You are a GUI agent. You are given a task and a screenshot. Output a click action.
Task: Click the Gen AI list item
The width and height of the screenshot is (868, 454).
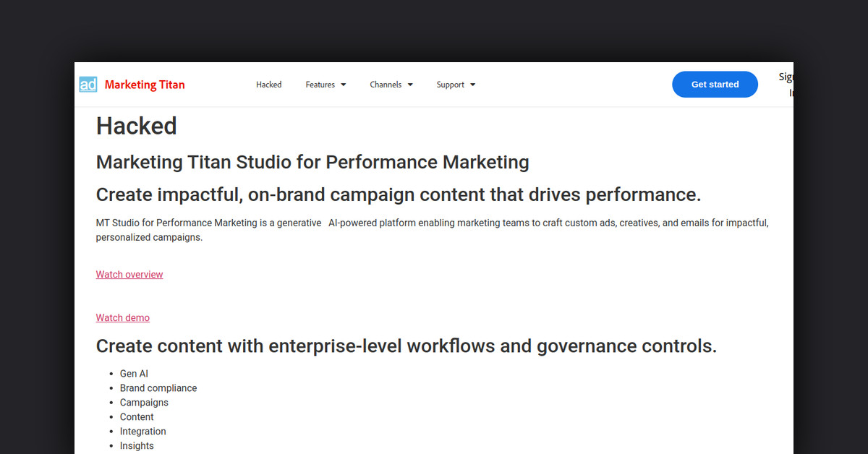click(134, 374)
